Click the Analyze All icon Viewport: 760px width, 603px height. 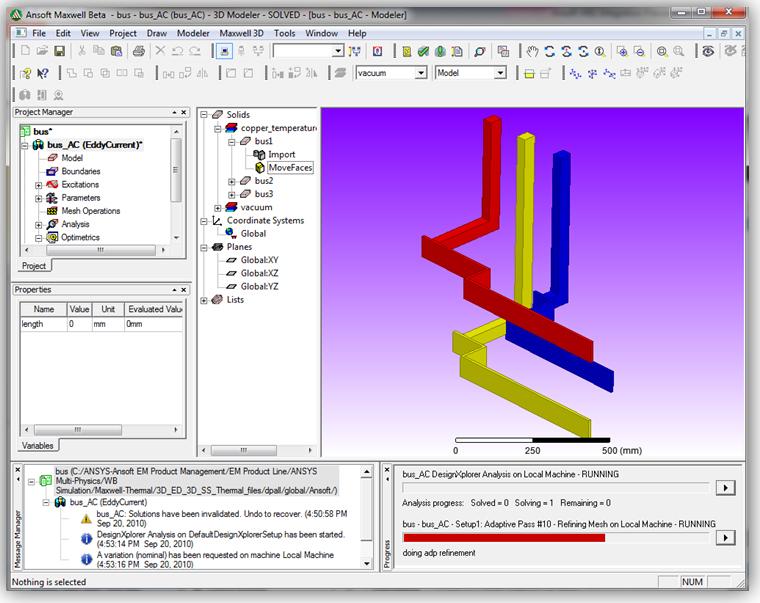(440, 51)
